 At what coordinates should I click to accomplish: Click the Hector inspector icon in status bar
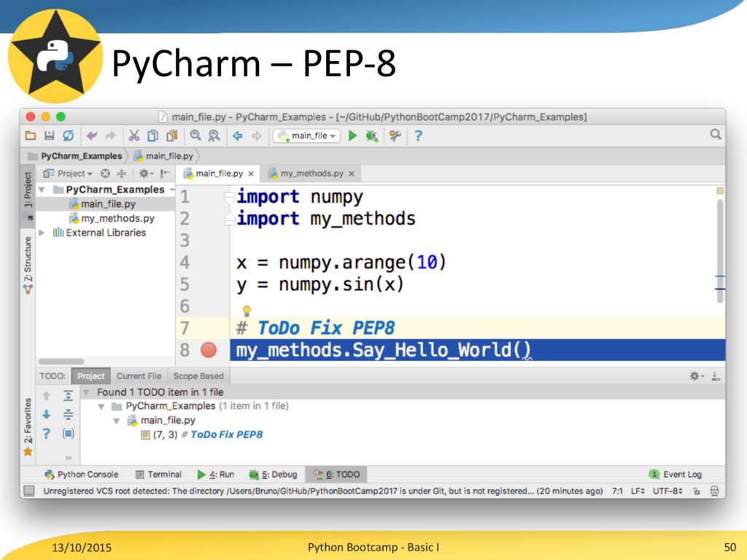[x=714, y=491]
